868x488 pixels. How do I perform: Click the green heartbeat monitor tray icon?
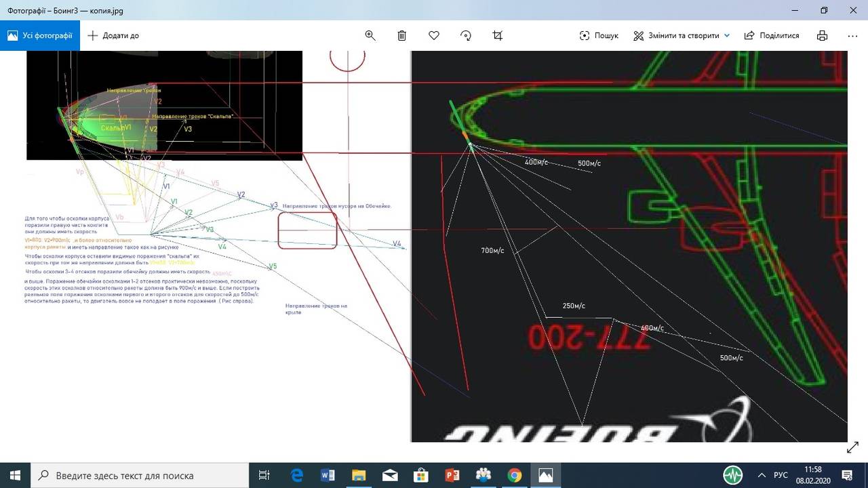click(732, 475)
